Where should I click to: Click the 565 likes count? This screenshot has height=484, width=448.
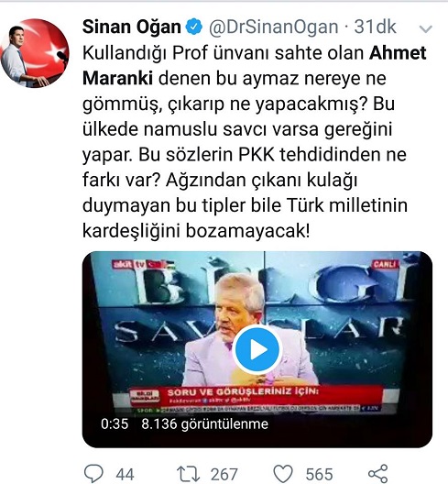(x=320, y=475)
